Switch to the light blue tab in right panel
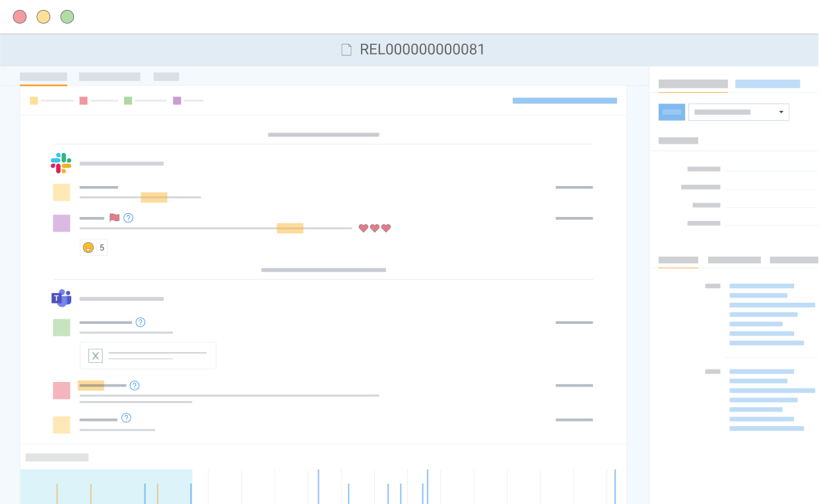Viewport: 819px width, 504px height. point(768,84)
